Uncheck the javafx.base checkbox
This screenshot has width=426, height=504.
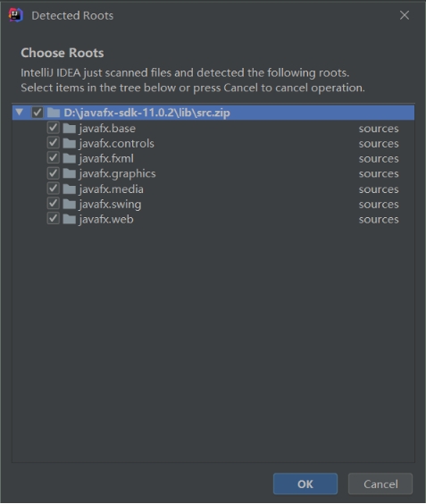(x=54, y=128)
